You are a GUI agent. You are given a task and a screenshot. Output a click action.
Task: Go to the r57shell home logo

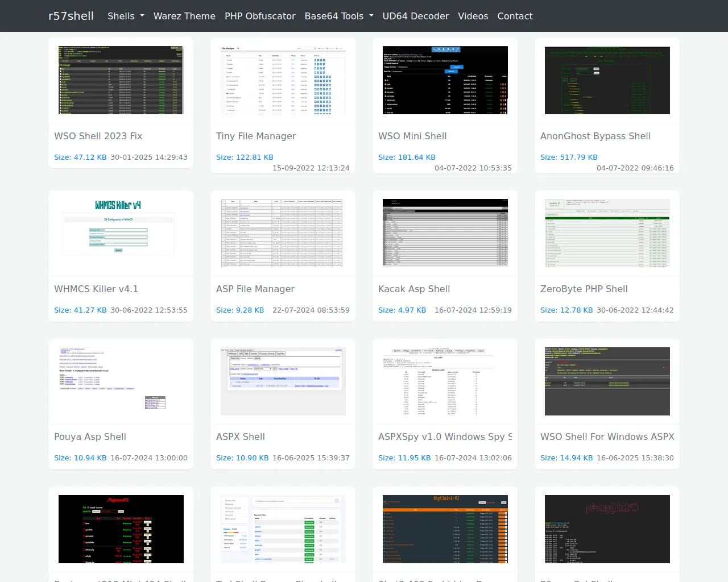(x=71, y=16)
